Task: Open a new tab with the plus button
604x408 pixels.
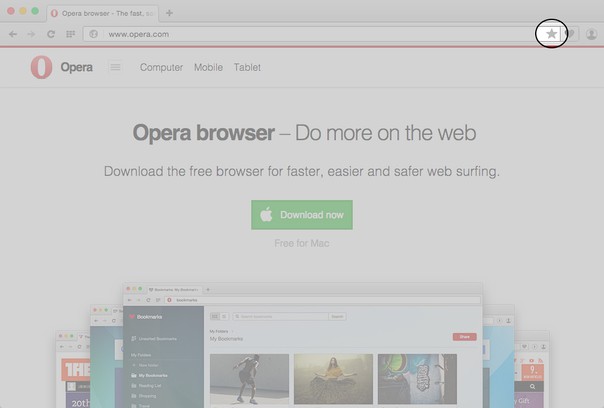Action: point(169,13)
